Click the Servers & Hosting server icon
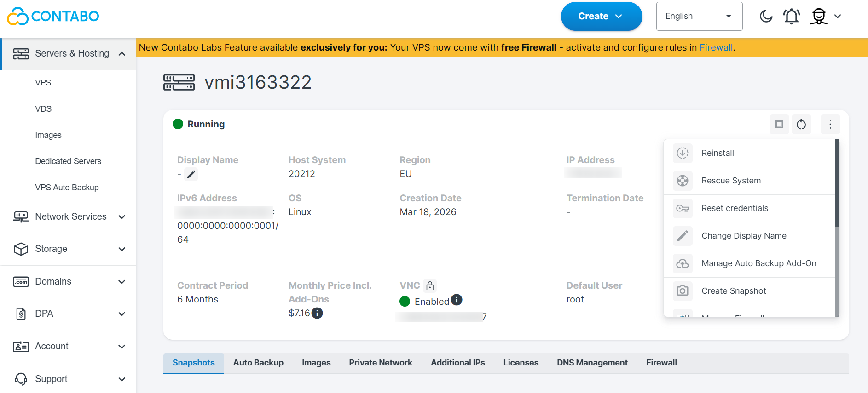This screenshot has height=393, width=868. pos(21,54)
